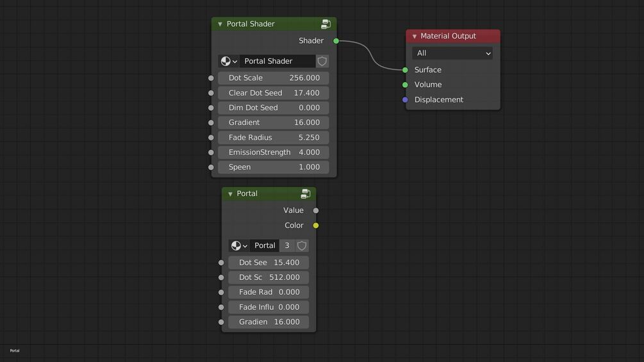Click the Dot See input socket
The width and height of the screenshot is (644, 362).
[221, 263]
